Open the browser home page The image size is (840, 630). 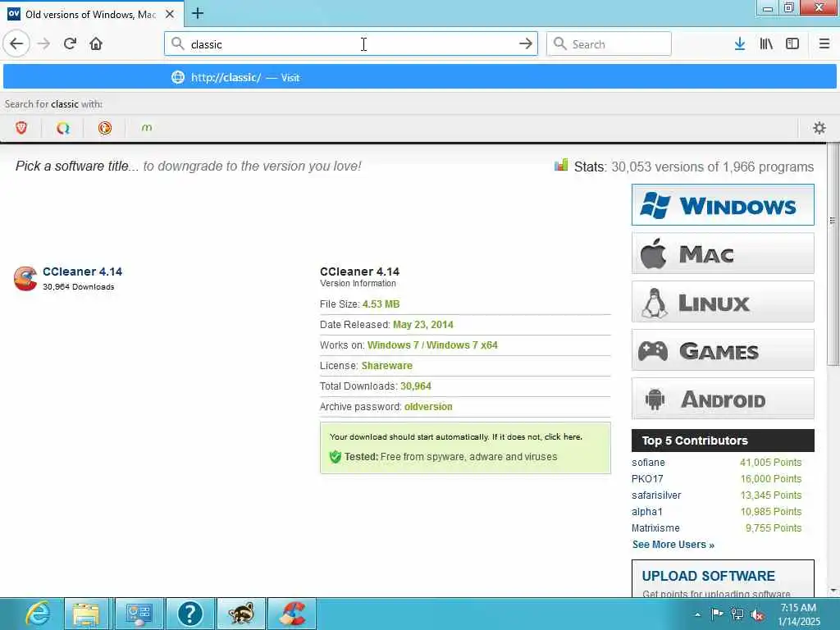click(x=96, y=43)
